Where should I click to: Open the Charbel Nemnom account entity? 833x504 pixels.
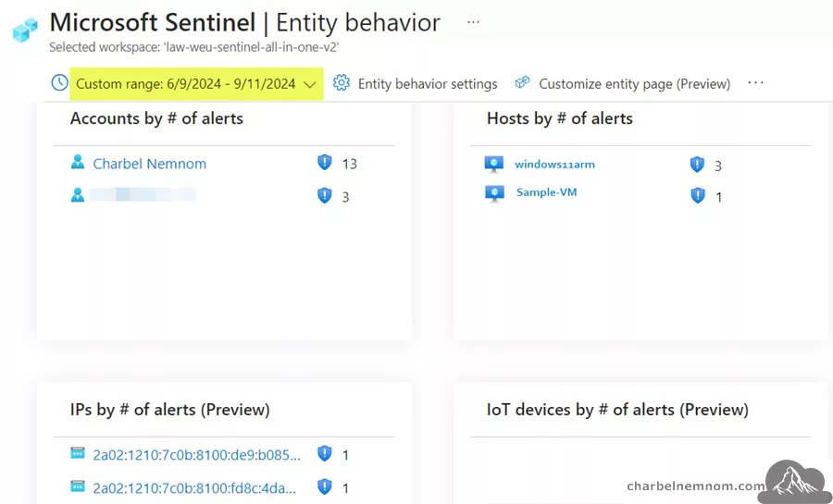tap(149, 164)
